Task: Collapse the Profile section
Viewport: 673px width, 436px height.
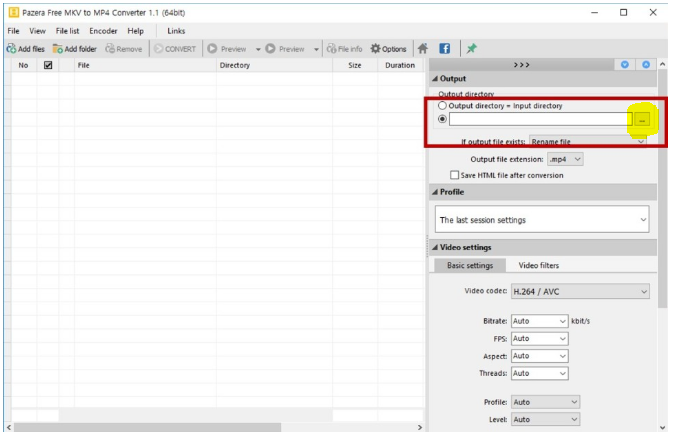Action: [x=434, y=192]
